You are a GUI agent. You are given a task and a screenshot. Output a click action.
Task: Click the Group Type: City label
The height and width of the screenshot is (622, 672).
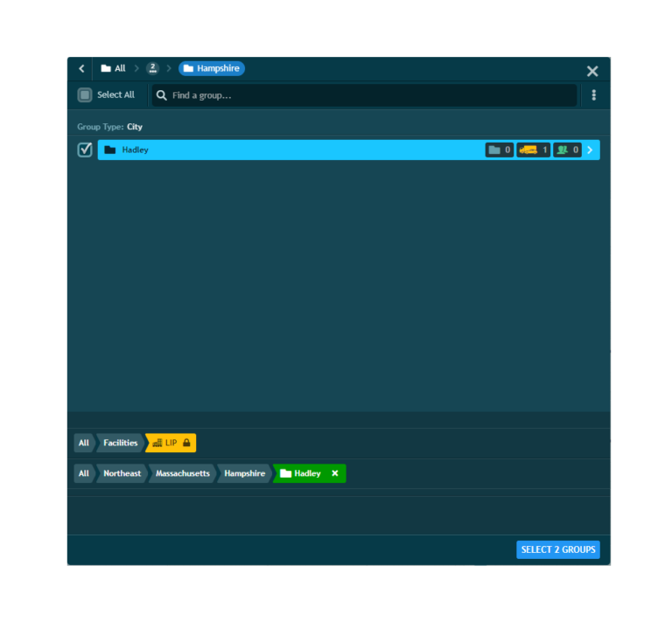point(109,127)
